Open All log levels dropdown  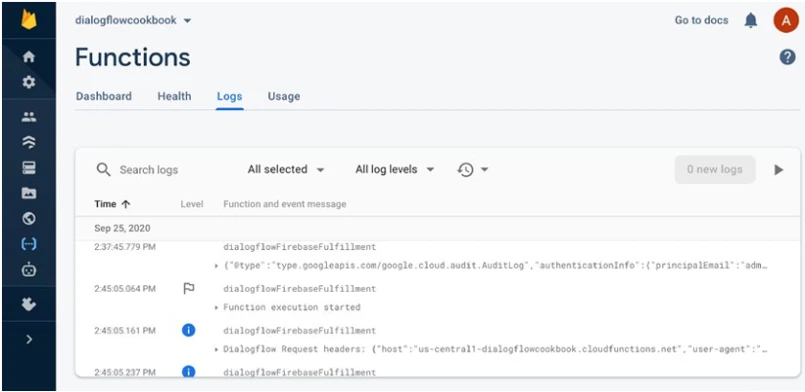click(394, 169)
